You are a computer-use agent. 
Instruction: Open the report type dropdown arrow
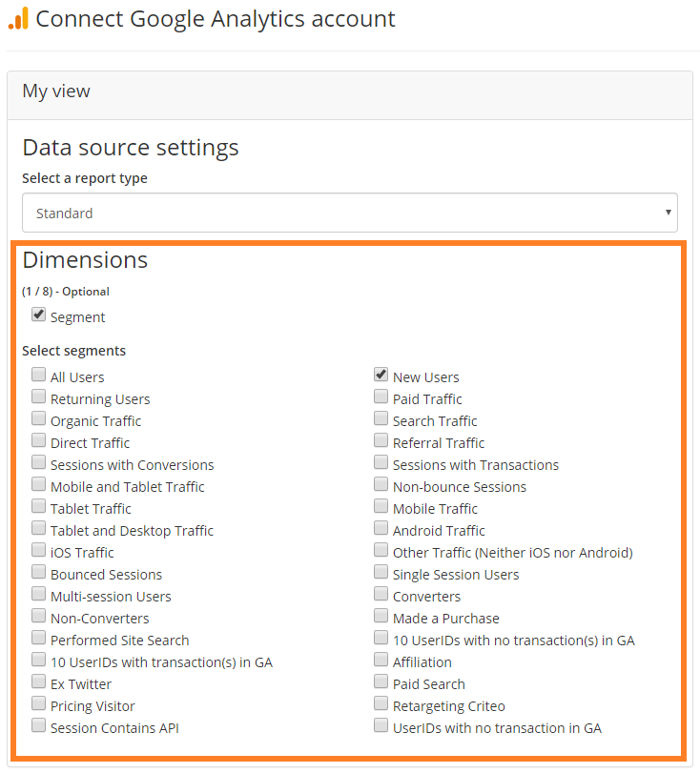pos(668,213)
